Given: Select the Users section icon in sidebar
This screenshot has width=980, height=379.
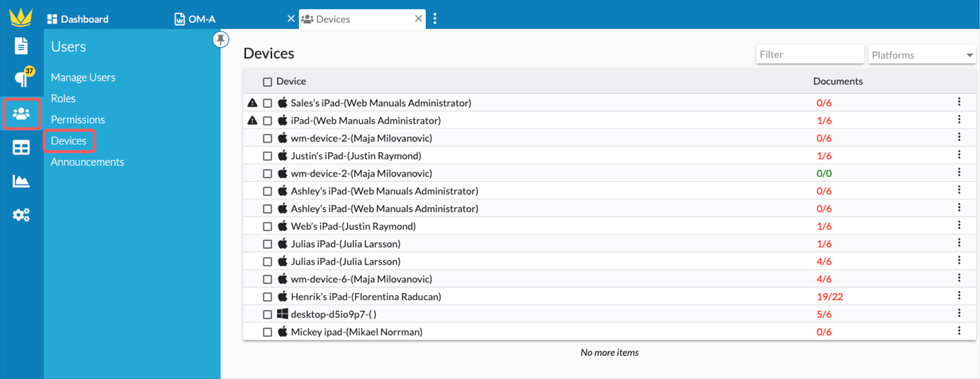Looking at the screenshot, I should tap(21, 113).
